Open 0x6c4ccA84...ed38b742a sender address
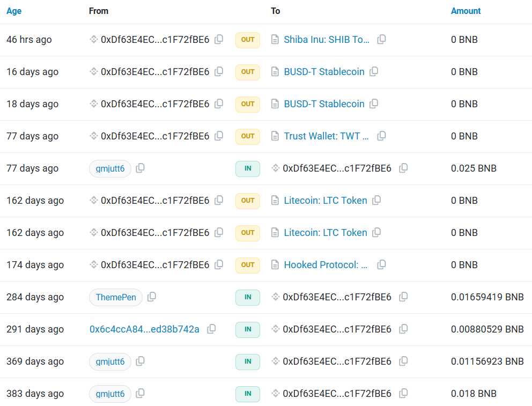 coord(144,329)
